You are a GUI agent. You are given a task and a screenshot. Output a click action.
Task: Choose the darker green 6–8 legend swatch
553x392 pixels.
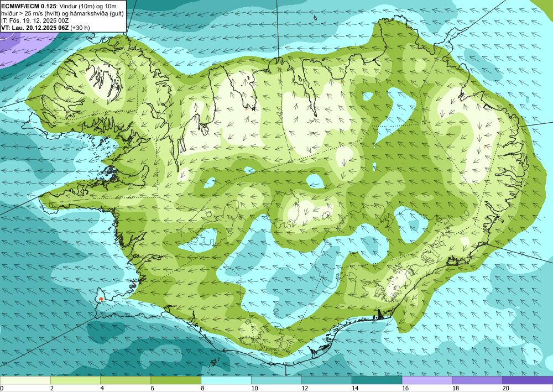point(176,380)
